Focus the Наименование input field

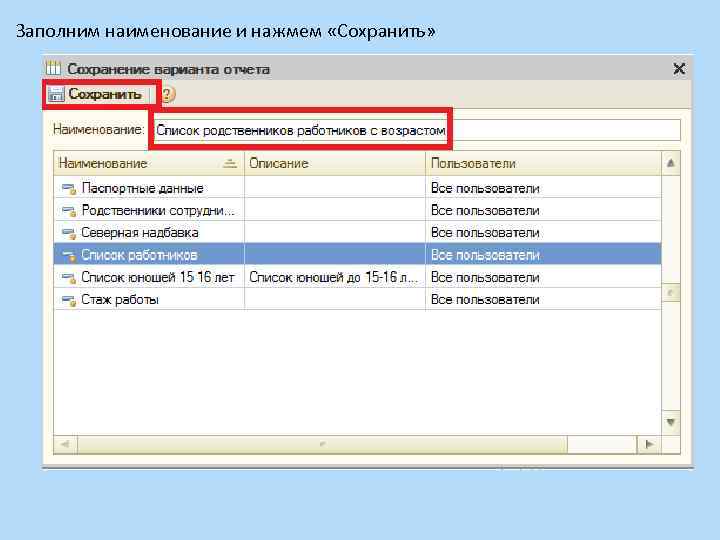coord(416,130)
